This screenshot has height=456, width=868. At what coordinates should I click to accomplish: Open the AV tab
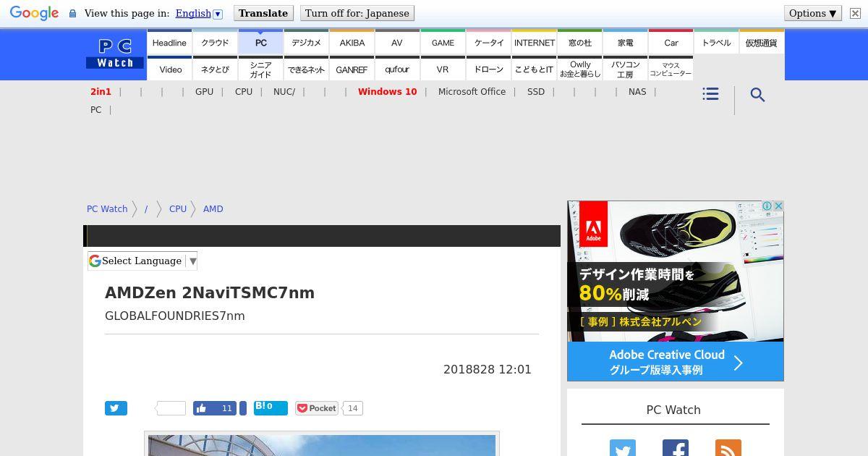(x=397, y=43)
